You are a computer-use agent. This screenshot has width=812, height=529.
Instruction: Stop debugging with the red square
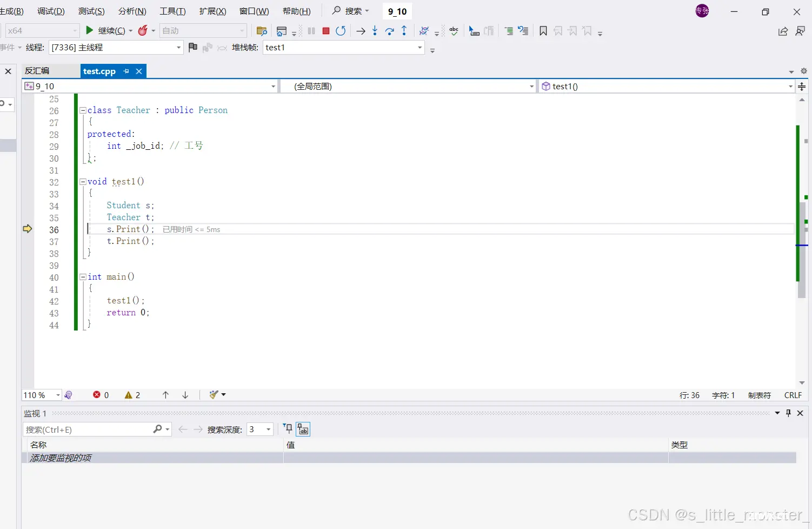[x=326, y=31]
